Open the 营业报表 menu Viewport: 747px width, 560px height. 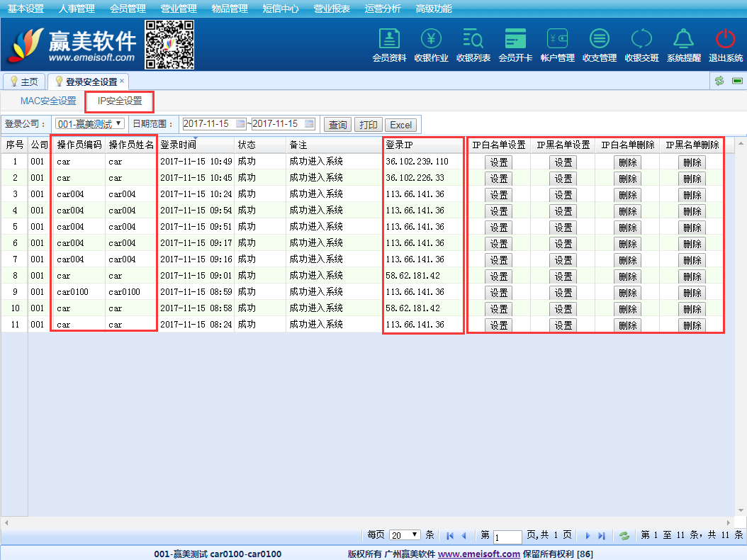pos(332,9)
